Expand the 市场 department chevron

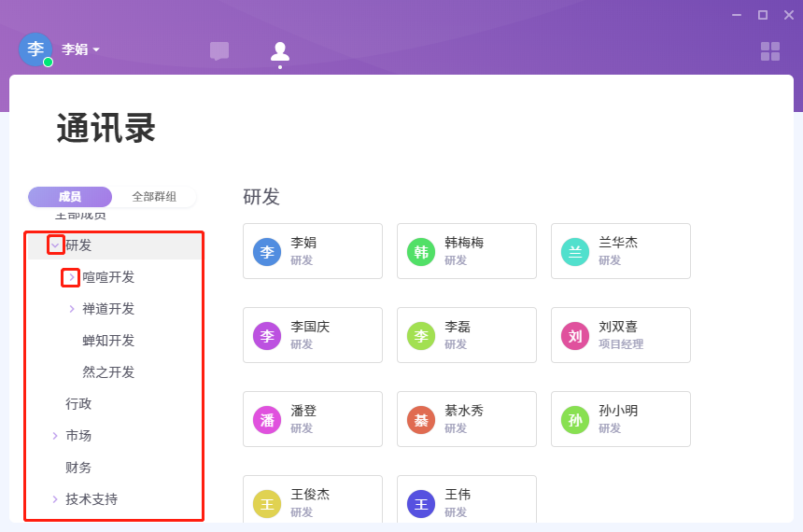(55, 436)
